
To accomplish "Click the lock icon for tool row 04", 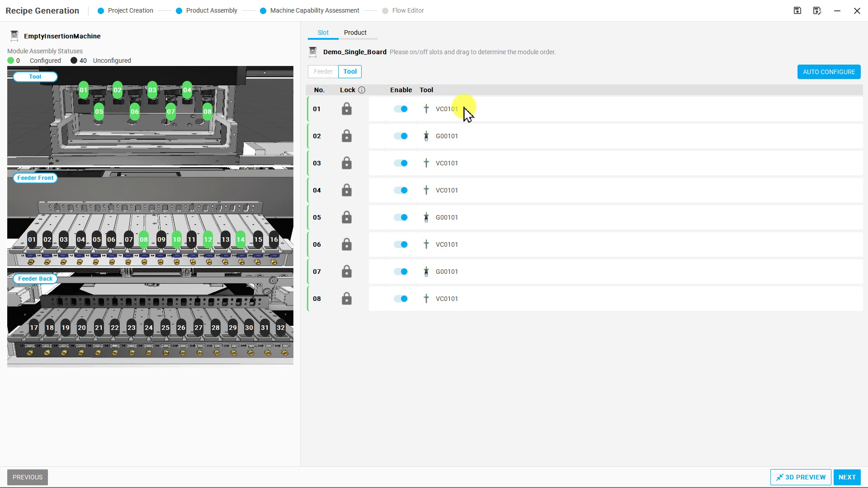I will (x=347, y=190).
